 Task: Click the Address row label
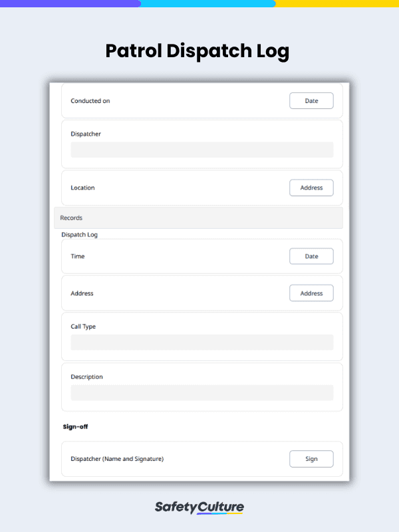point(81,293)
